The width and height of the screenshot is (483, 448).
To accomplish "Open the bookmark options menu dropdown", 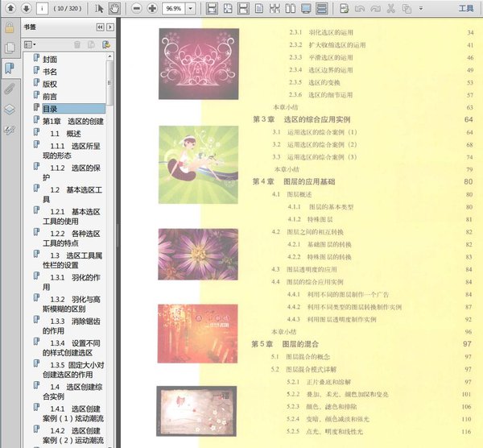I will (30, 45).
